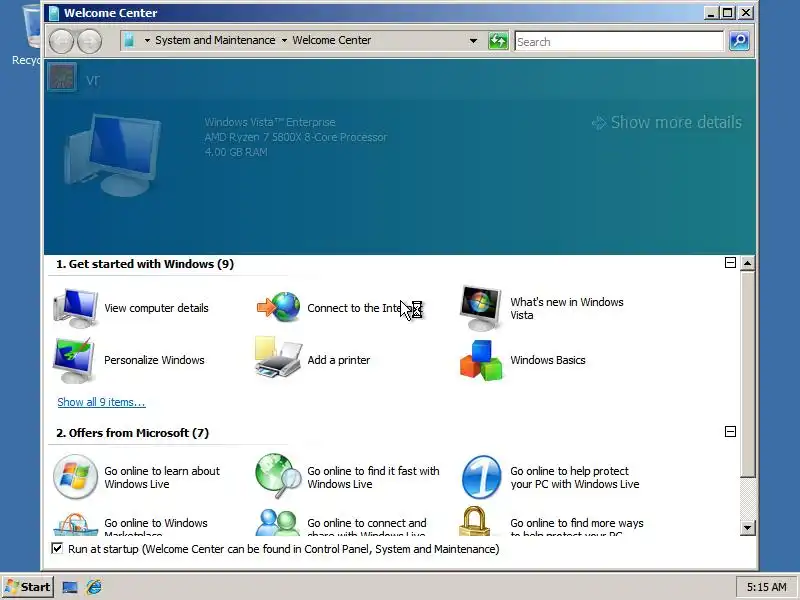Viewport: 800px width, 600px height.
Task: Click the large computer image in the banner
Action: pos(113,155)
